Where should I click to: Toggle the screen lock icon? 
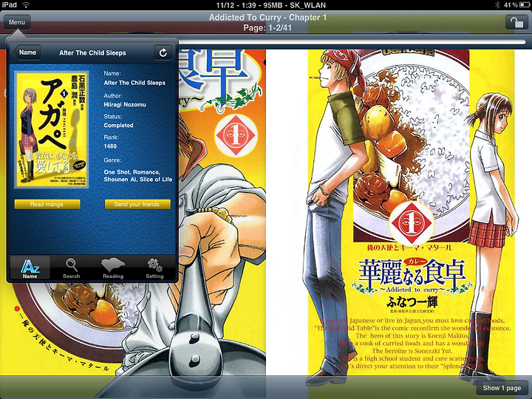pos(516,22)
